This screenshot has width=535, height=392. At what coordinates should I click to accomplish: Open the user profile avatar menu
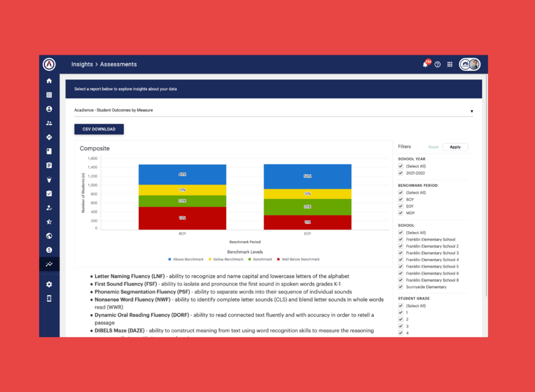[470, 64]
